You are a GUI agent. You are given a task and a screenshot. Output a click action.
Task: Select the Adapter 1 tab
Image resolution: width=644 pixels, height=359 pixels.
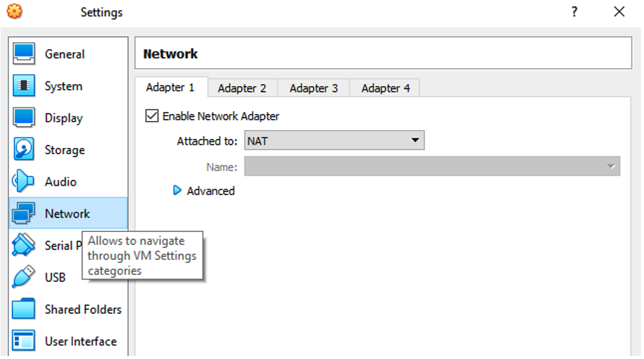(x=170, y=87)
